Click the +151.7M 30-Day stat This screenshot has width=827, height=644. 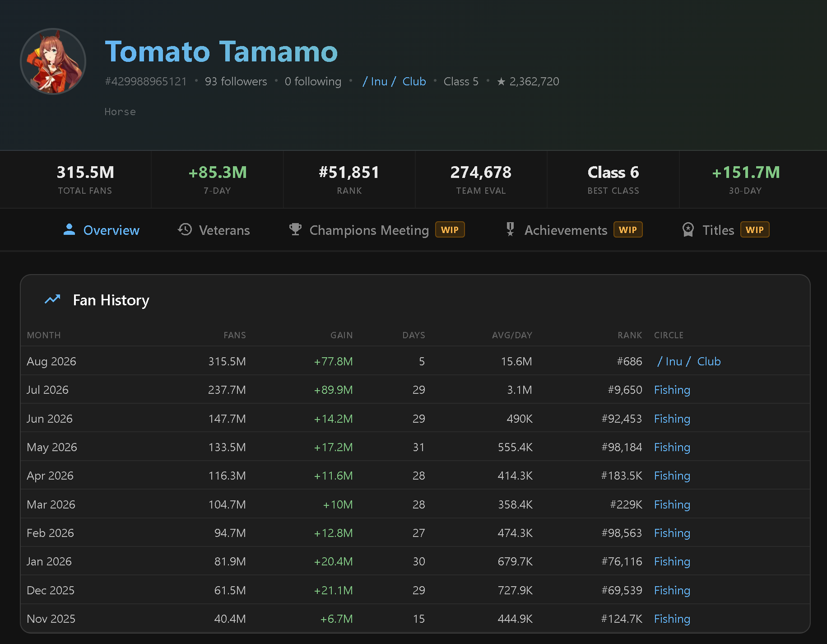[x=745, y=179]
